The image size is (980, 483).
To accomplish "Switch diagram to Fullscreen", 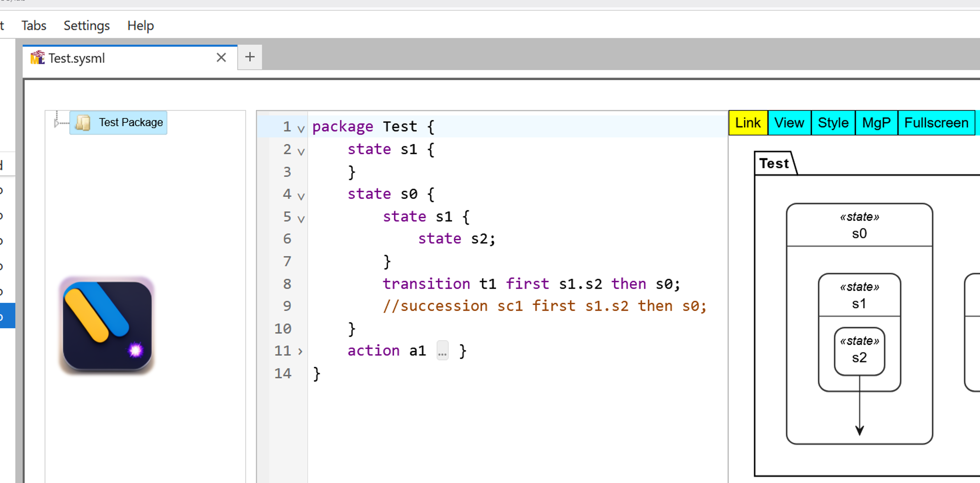I will (x=936, y=122).
